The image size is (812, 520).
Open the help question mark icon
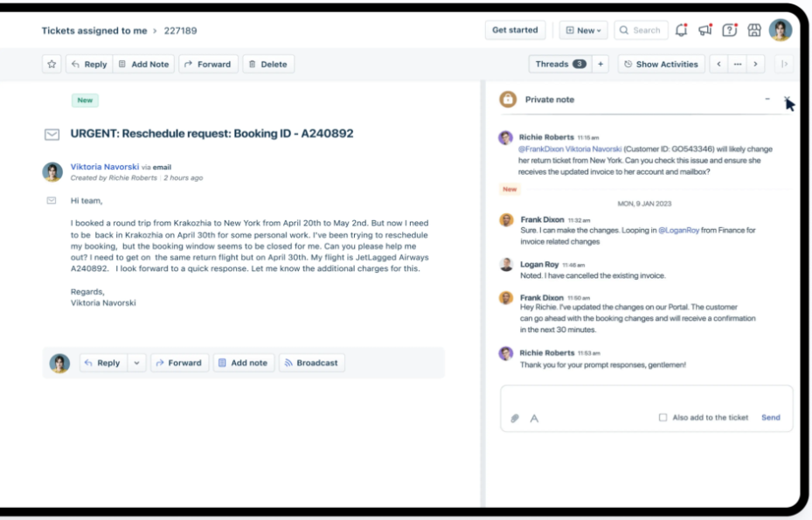(x=730, y=30)
